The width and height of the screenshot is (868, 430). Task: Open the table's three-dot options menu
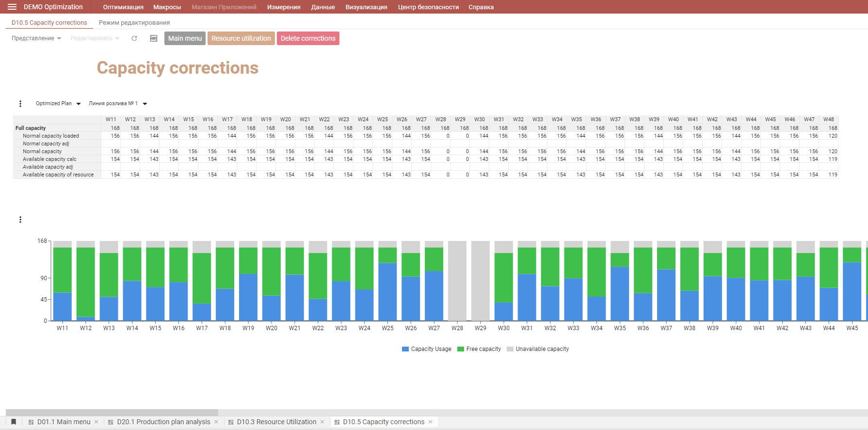pyautogui.click(x=20, y=104)
